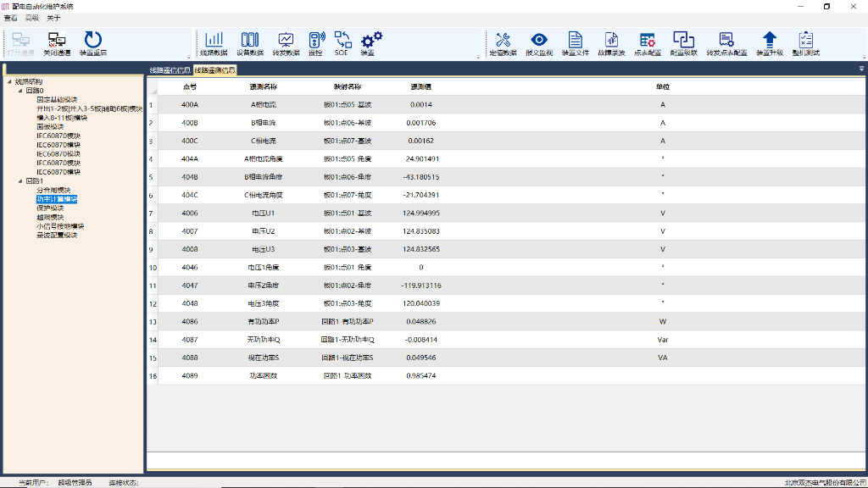Screen dimensions: 868x488
Task: Select 面板模块 in the tree
Action: pyautogui.click(x=49, y=126)
